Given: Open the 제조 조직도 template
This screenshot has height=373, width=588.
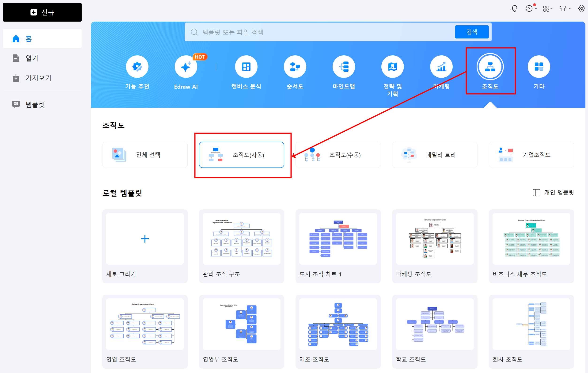Looking at the screenshot, I should (338, 331).
